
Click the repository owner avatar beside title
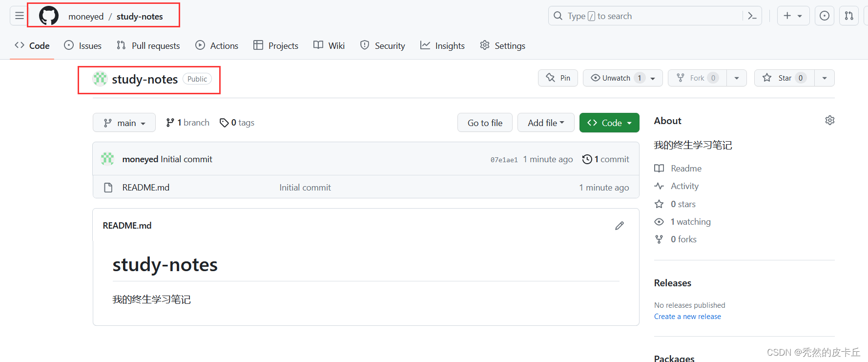pos(100,79)
